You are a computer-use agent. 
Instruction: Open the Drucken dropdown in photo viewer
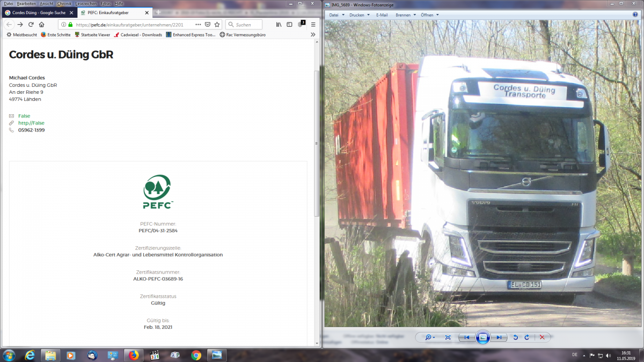point(359,15)
